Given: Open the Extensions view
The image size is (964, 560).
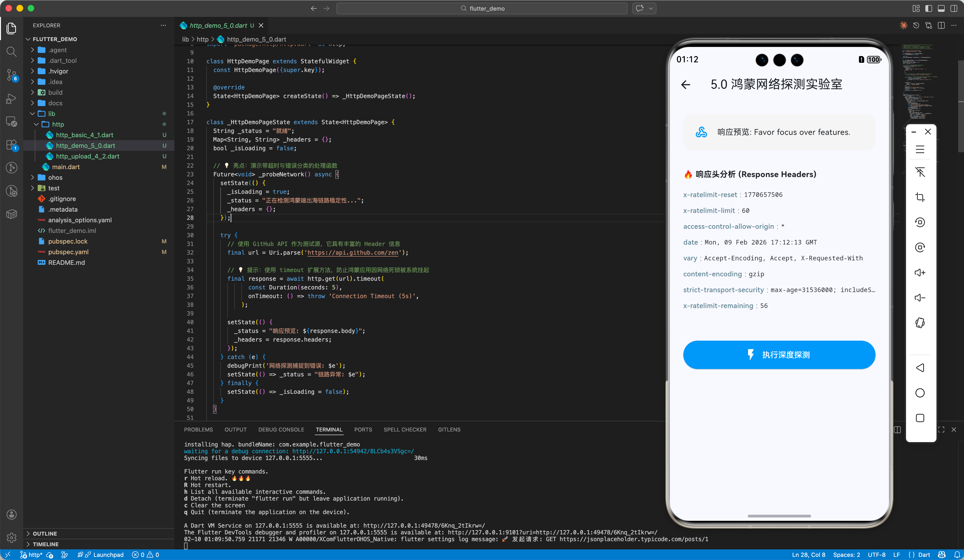Looking at the screenshot, I should 12,144.
